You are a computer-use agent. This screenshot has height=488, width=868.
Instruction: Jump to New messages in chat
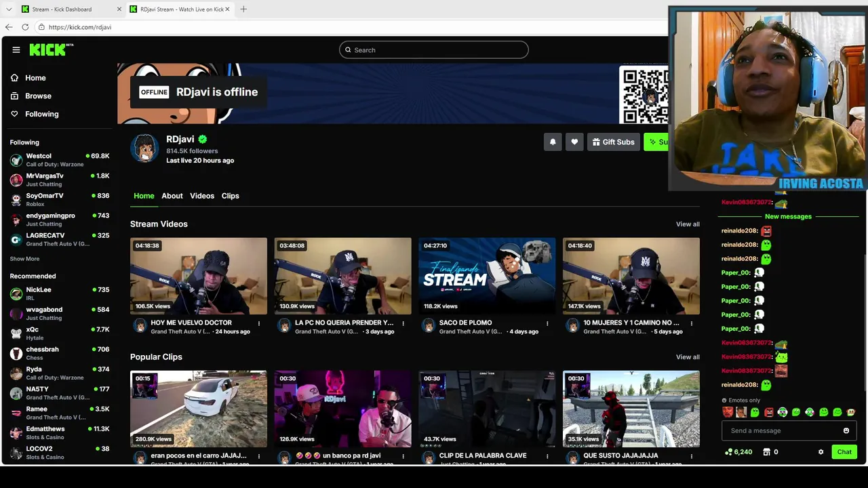pos(788,217)
